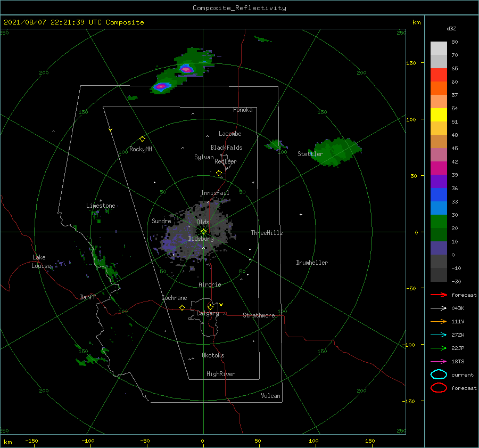Image resolution: width=479 pixels, height=448 pixels.
Task: Click the orange 111V arrow legend entry
Action: click(x=439, y=321)
